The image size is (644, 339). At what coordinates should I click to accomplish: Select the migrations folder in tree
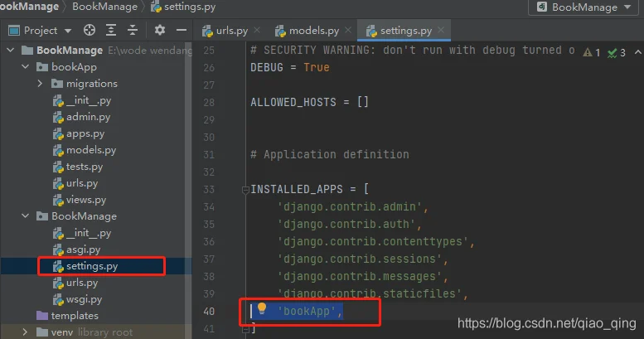tap(85, 84)
